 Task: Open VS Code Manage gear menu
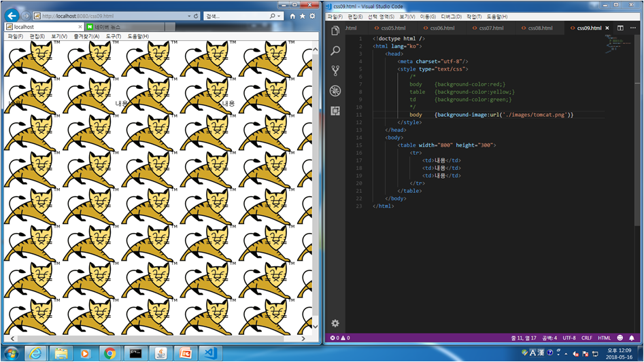pyautogui.click(x=335, y=323)
